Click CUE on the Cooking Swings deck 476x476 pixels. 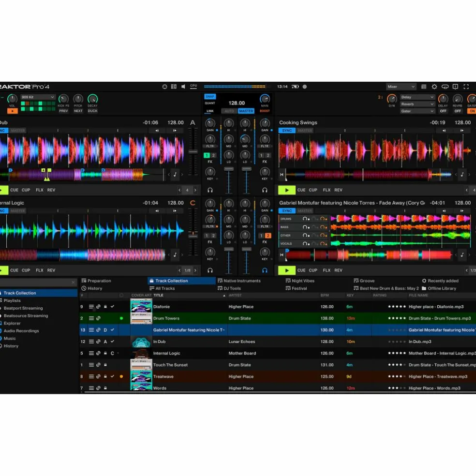point(301,190)
